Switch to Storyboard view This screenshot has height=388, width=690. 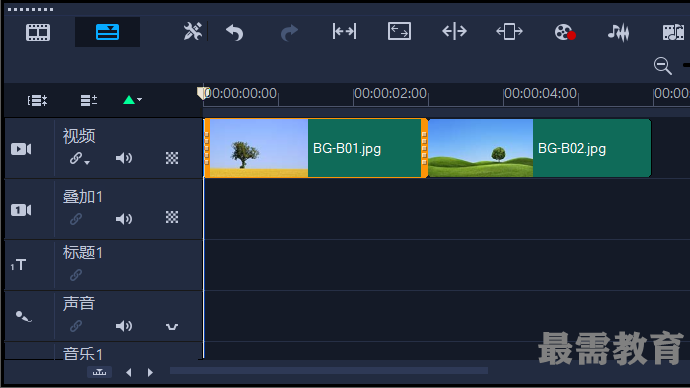[x=38, y=32]
